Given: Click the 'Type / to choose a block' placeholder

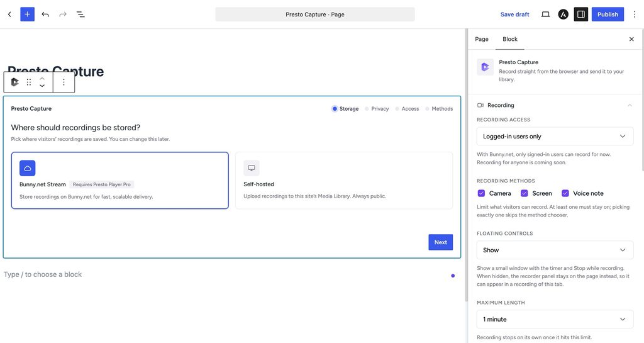Looking at the screenshot, I should 43,274.
